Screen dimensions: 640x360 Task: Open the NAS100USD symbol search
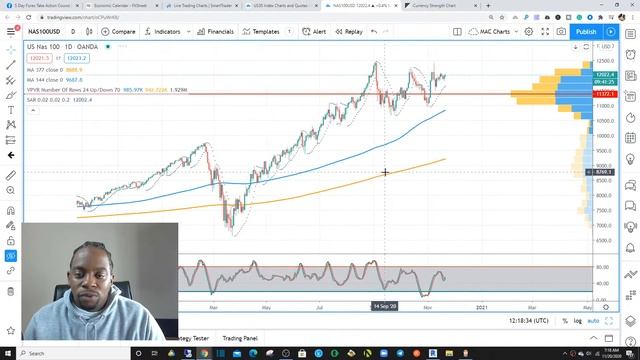point(44,32)
